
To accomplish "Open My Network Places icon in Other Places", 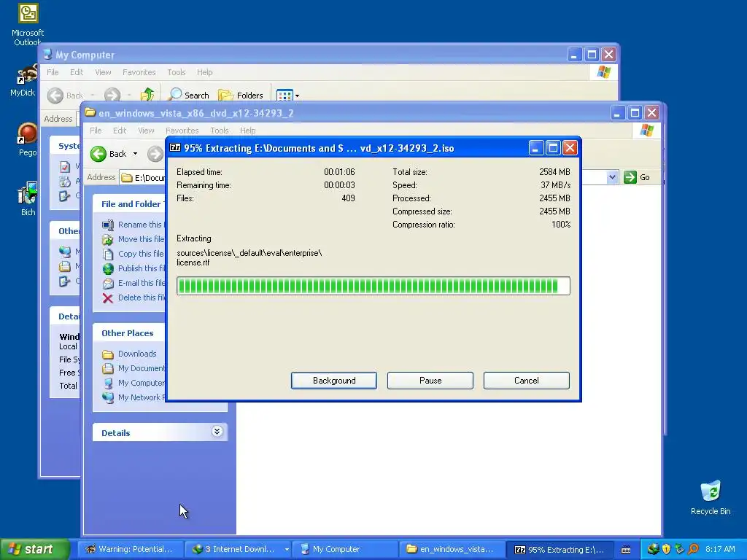I will point(108,397).
